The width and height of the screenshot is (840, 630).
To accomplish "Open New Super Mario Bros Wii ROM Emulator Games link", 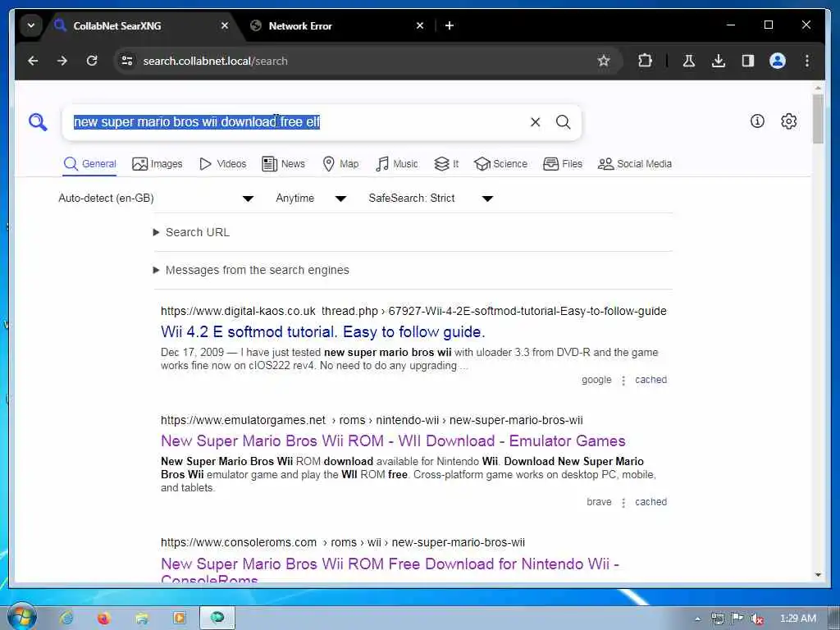I will point(393,441).
